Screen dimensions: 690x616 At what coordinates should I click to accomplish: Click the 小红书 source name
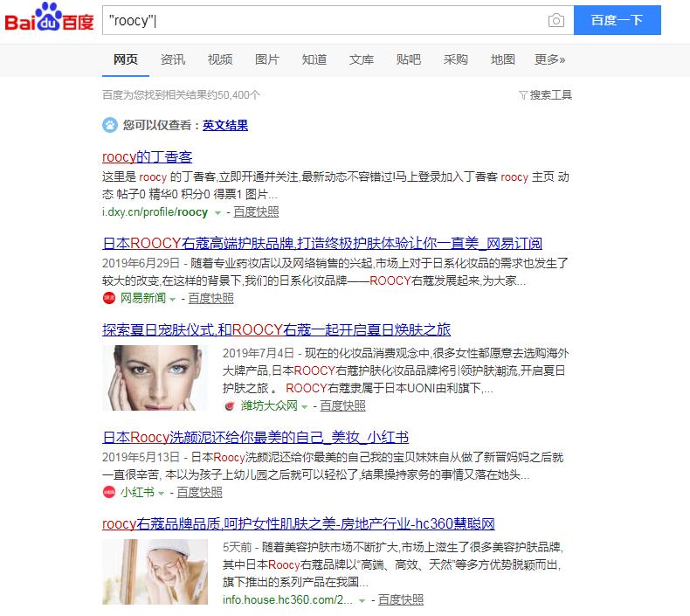[137, 492]
